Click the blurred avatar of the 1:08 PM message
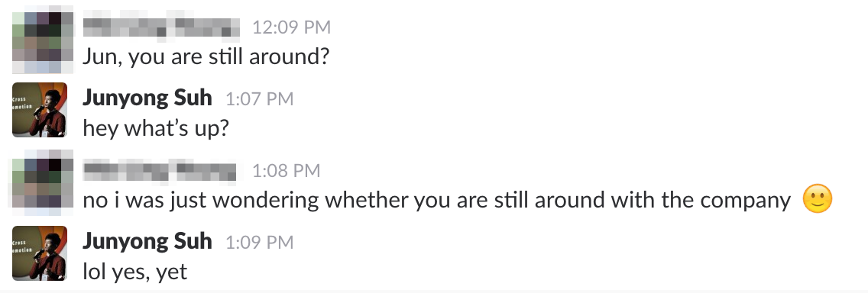This screenshot has height=293, width=868. coord(43,183)
